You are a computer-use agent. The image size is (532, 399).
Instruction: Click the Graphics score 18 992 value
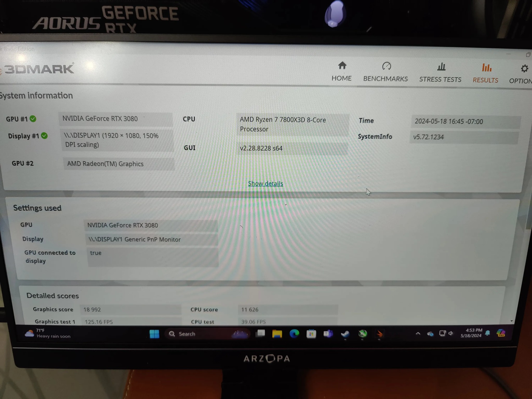pos(130,309)
